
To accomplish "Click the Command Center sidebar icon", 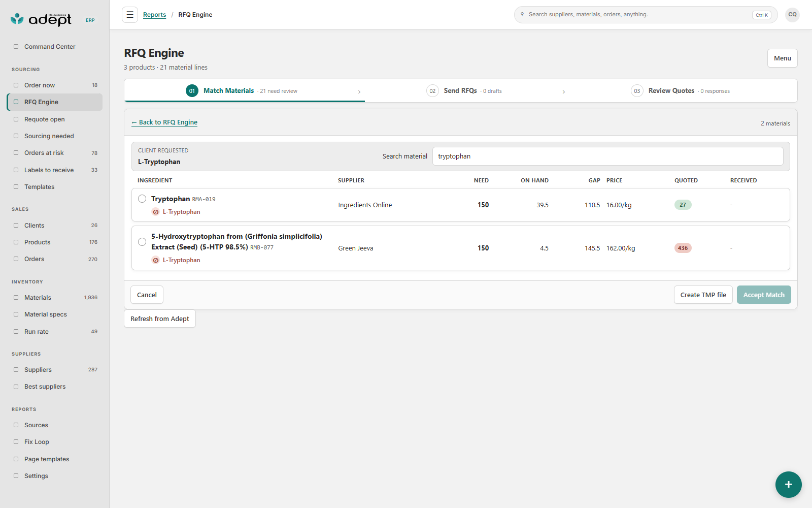I will 16,47.
